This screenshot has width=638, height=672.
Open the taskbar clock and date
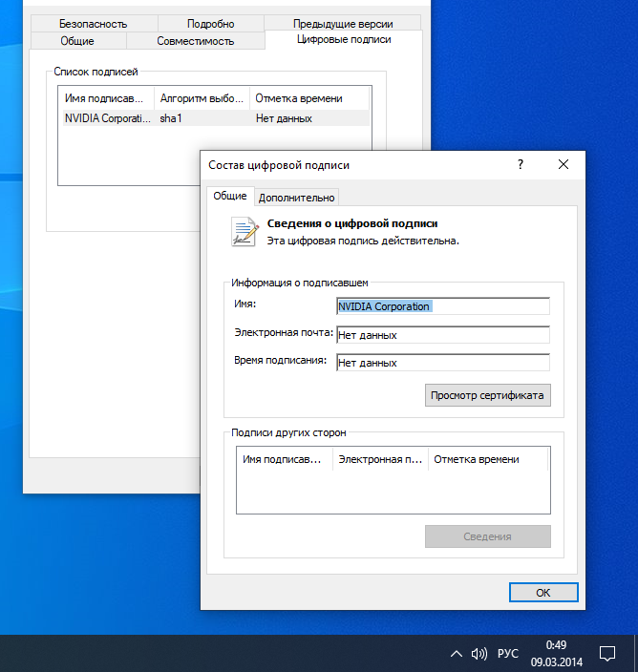[557, 654]
